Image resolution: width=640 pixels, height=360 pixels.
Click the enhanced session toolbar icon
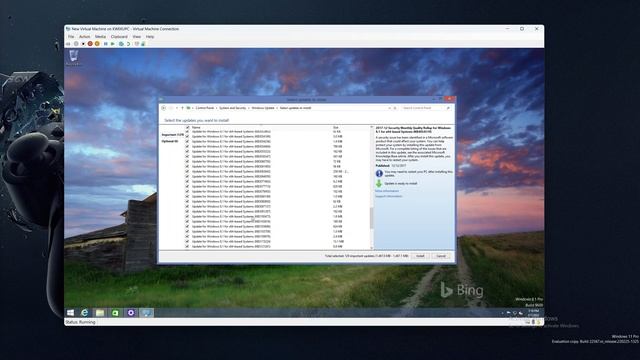pyautogui.click(x=137, y=44)
